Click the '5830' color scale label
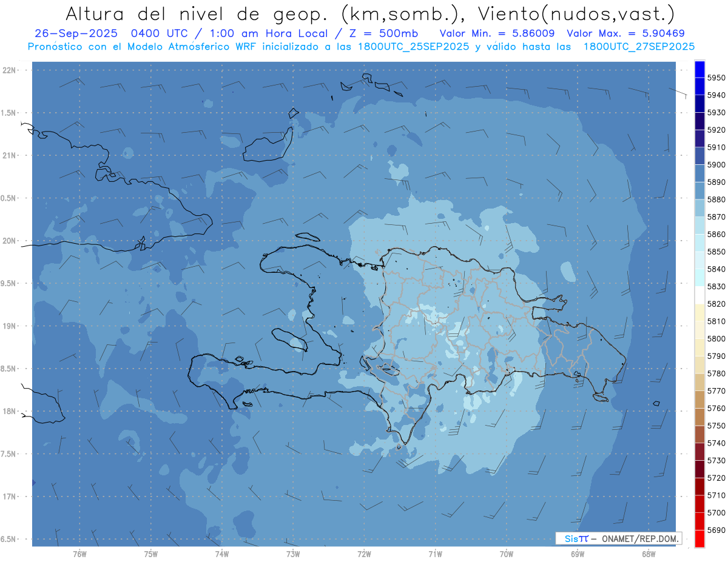Screen dimensions: 728x562 click(716, 286)
